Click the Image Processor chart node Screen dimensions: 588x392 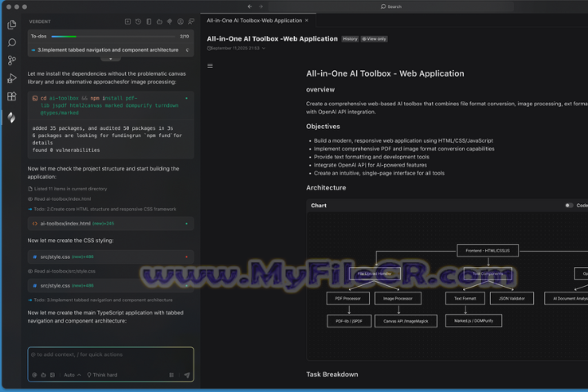(398, 299)
